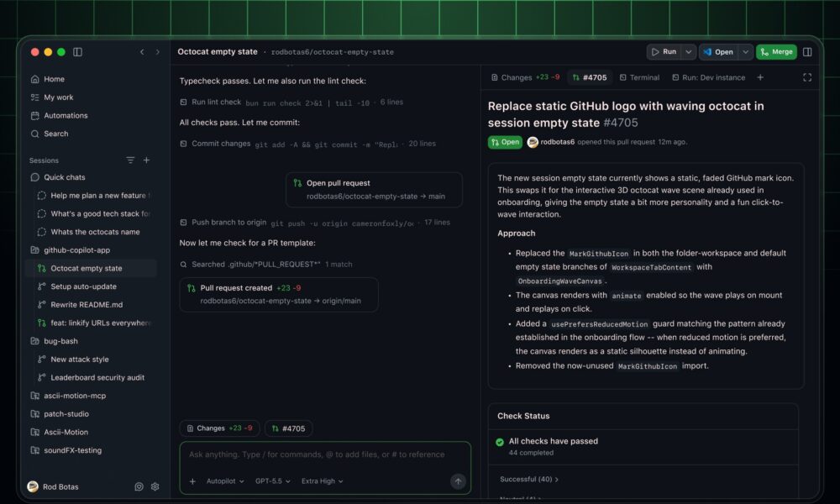Go forward with the right chevron arrow
Image resolution: width=840 pixels, height=504 pixels.
158,52
